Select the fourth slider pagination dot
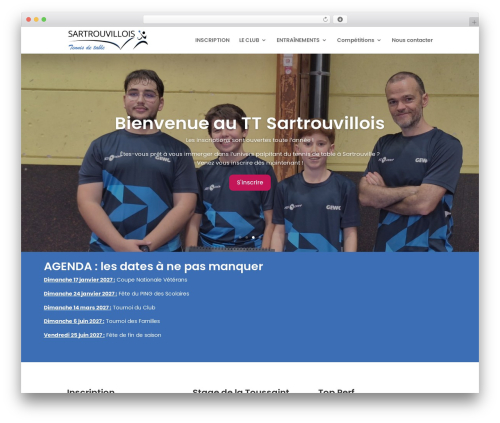The height and width of the screenshot is (423, 500). point(260,237)
